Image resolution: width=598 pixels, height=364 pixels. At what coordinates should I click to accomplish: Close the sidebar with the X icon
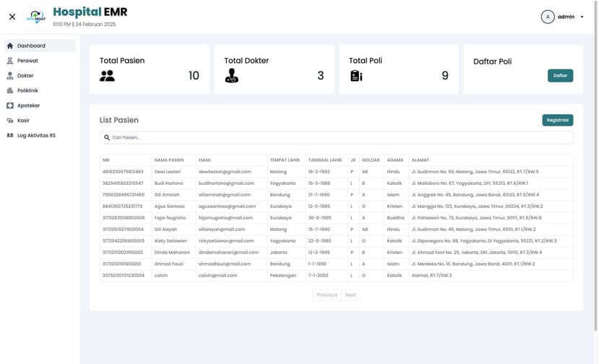12,17
